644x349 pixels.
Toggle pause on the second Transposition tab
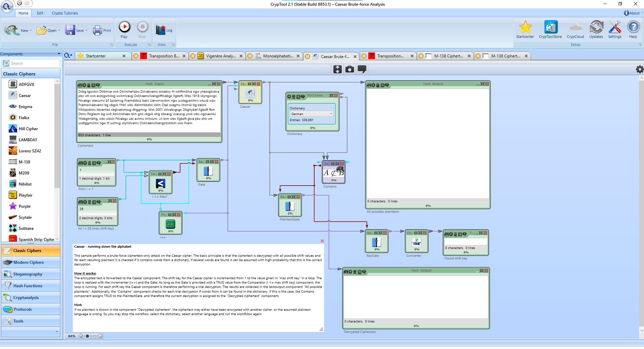pyautogui.click(x=364, y=56)
